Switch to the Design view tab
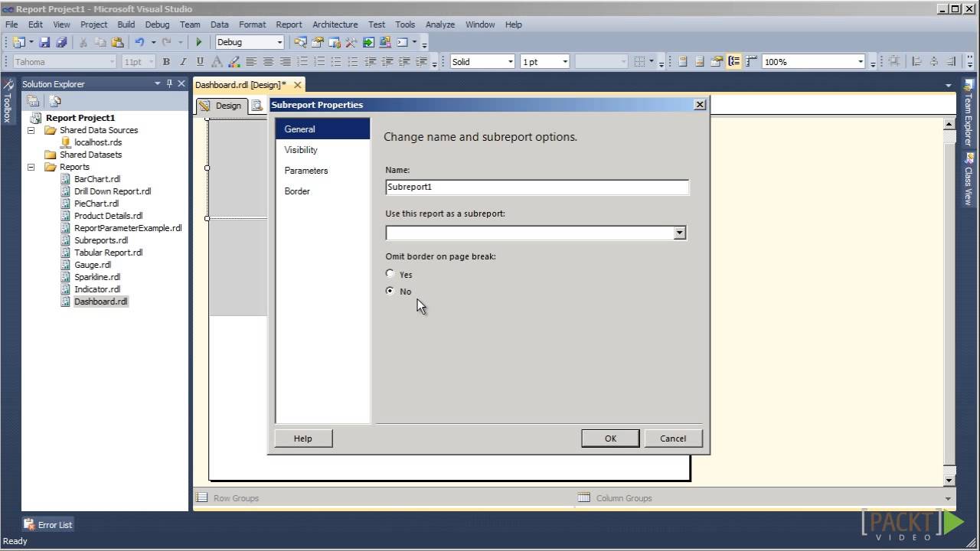Viewport: 980px width, 551px height. tap(220, 106)
